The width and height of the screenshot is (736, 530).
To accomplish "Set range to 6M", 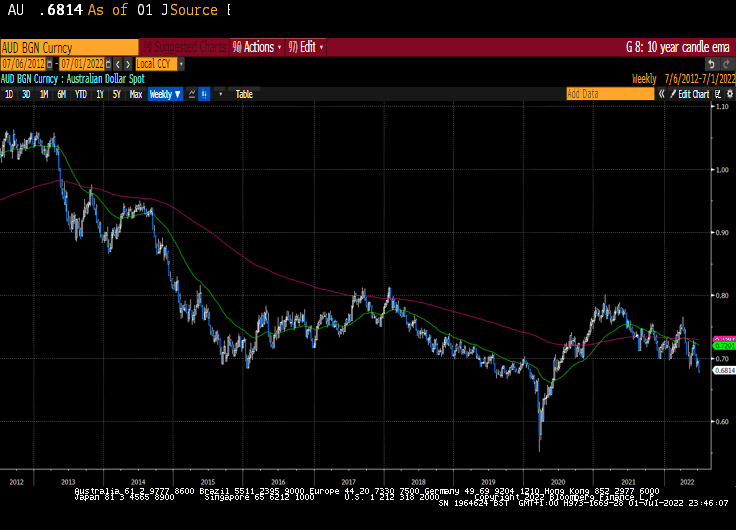I will [61, 94].
